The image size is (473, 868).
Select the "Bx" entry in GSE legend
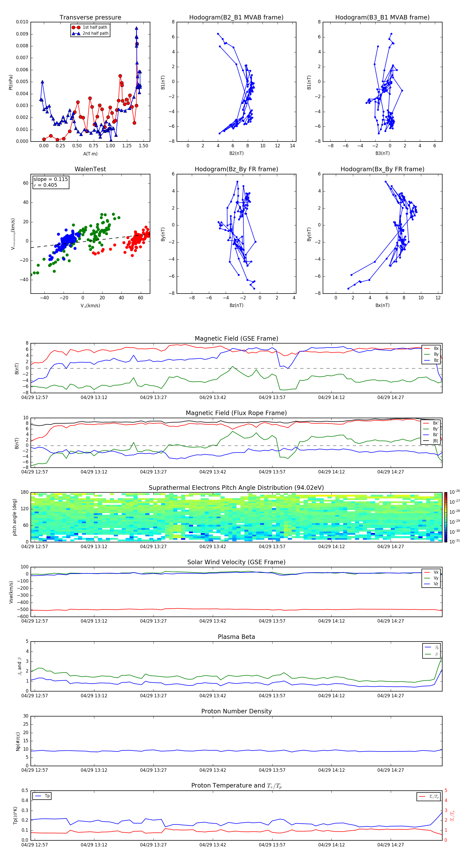(431, 349)
